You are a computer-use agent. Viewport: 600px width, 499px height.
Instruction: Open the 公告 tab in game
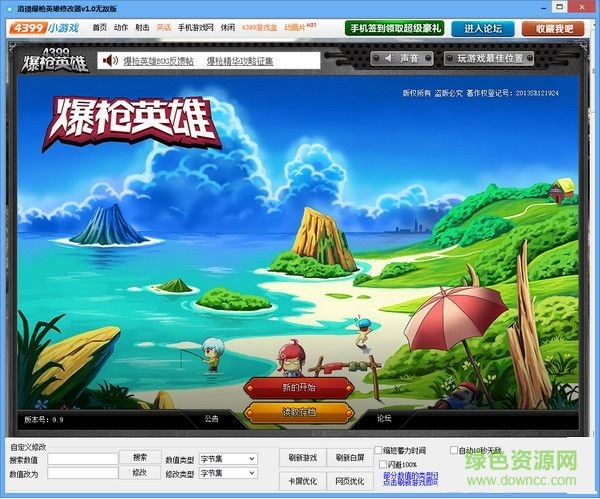click(x=211, y=419)
